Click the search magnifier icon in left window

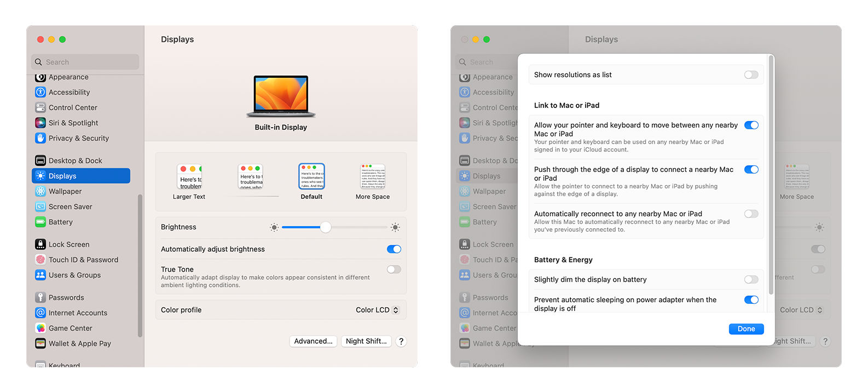coord(38,62)
